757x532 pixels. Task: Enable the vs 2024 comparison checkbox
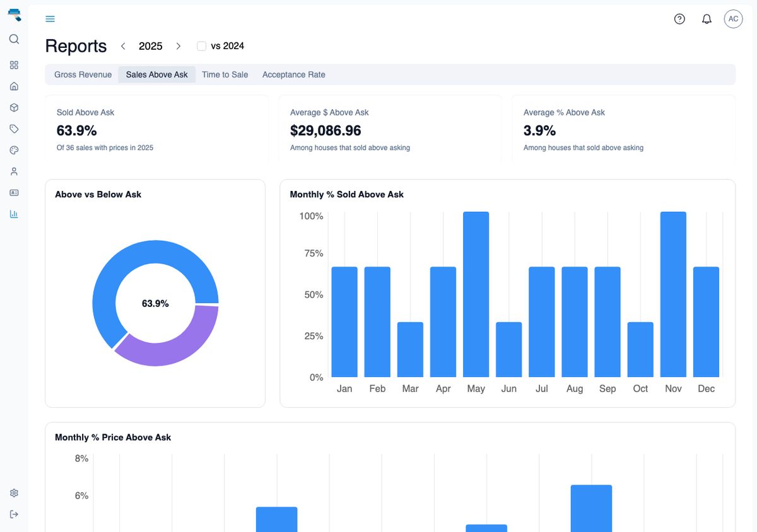pos(202,46)
